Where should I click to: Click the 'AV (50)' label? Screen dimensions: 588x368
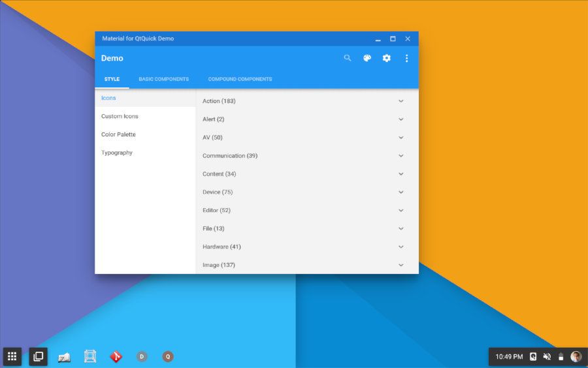212,138
